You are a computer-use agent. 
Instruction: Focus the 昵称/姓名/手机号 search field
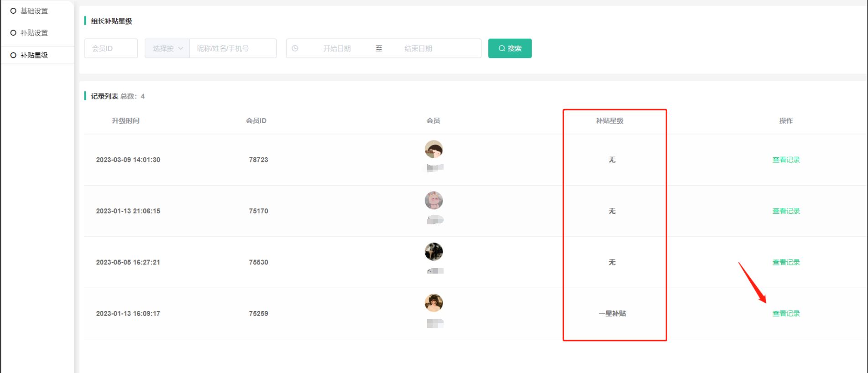coord(233,48)
